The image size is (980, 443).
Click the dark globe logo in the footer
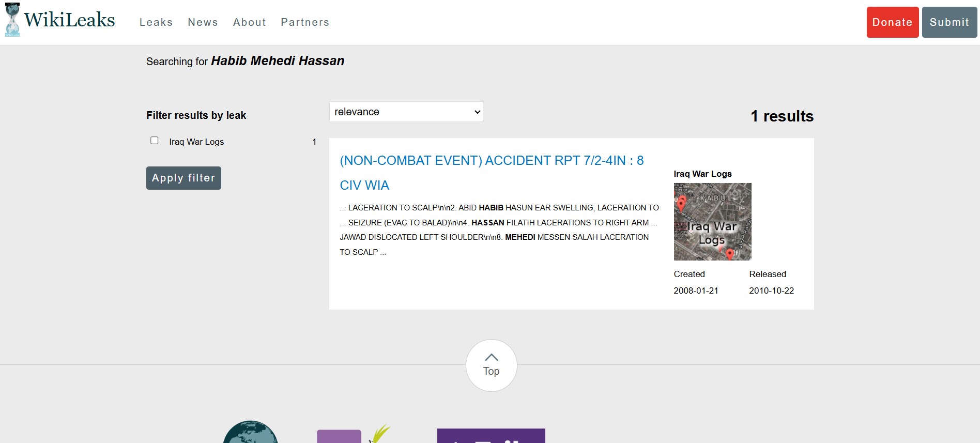tap(251, 432)
